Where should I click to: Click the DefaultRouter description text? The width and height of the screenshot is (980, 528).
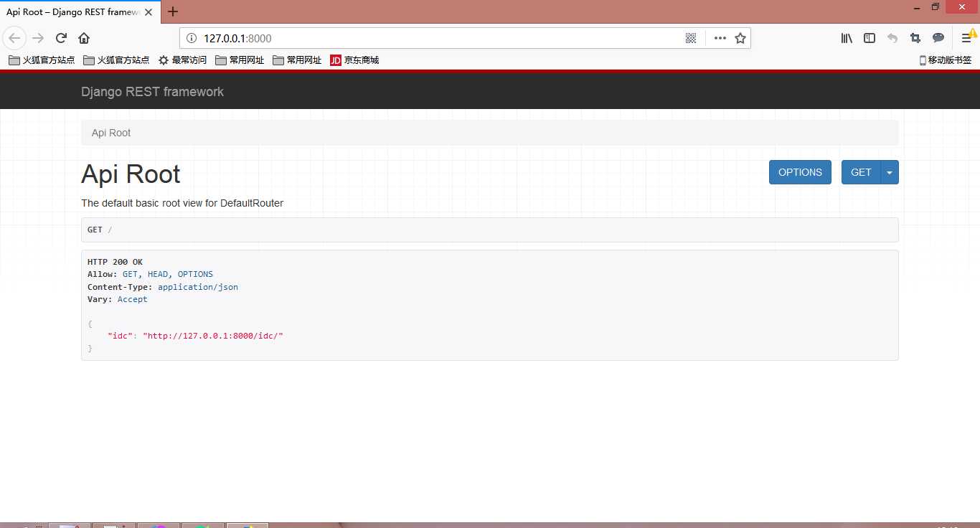[182, 203]
